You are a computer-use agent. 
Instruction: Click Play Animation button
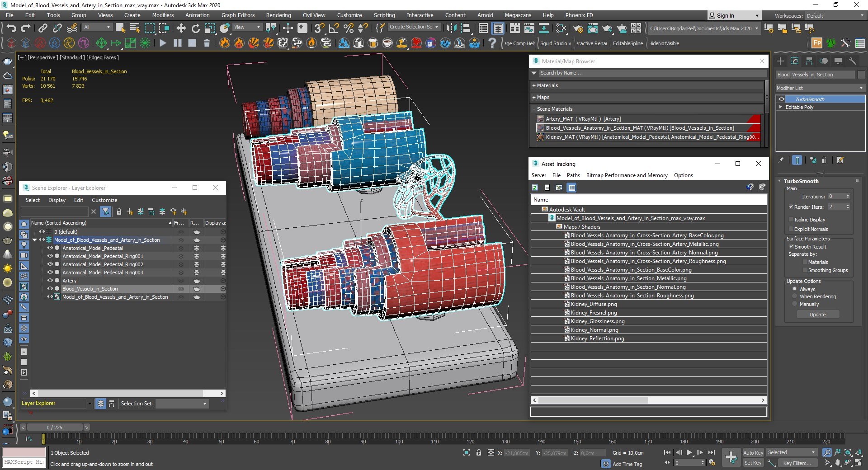689,452
